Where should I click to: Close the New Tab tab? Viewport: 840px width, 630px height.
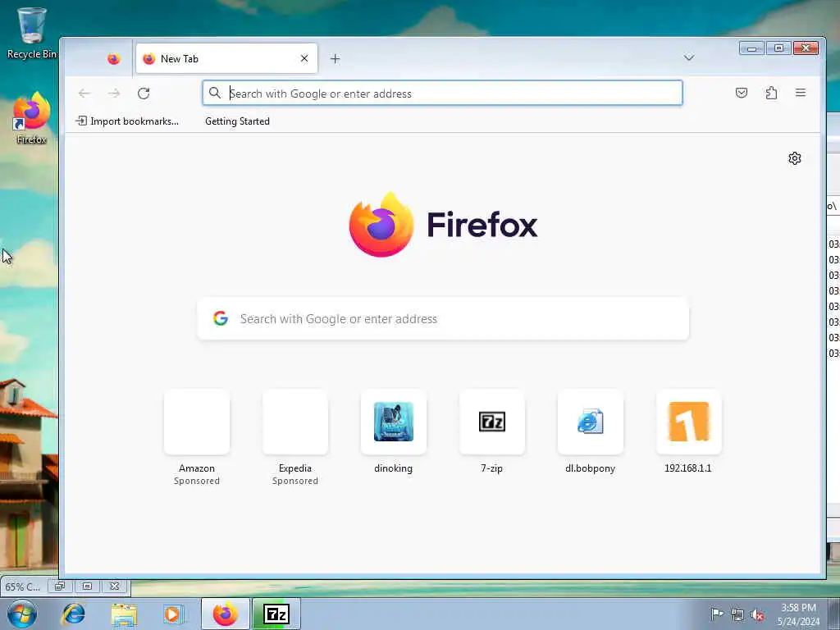[x=304, y=58]
